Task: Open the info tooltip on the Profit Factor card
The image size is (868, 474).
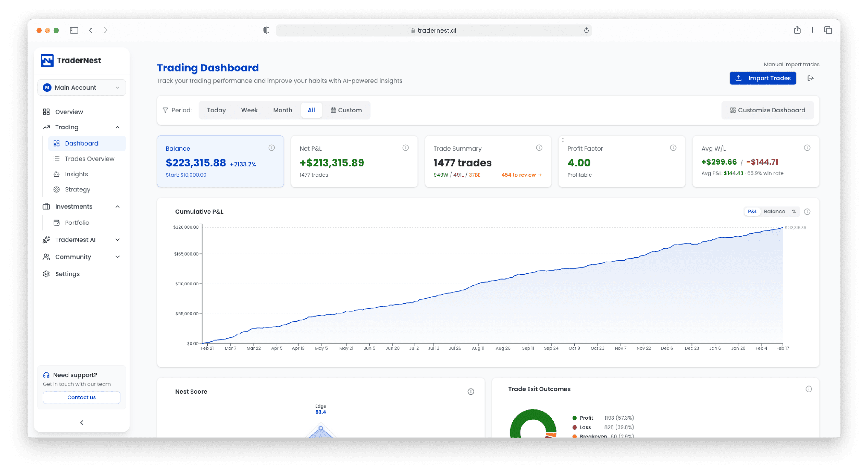Action: 673,147
